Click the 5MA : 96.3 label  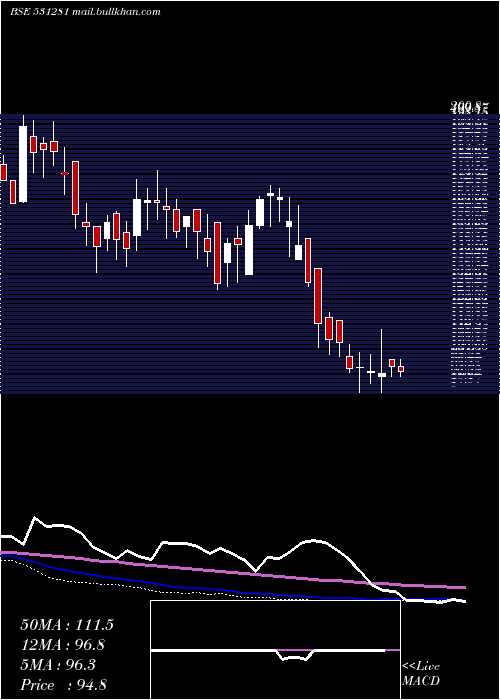click(x=58, y=665)
